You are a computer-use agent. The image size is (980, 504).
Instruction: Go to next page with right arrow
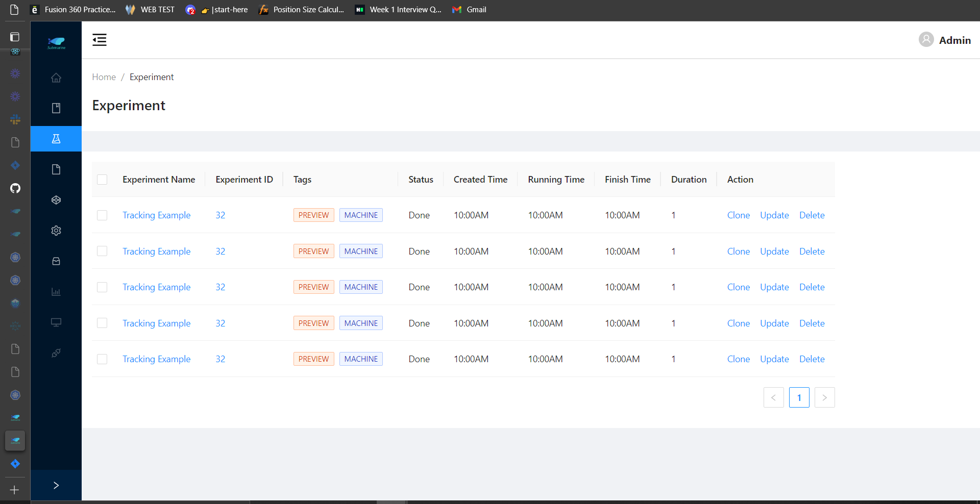825,397
